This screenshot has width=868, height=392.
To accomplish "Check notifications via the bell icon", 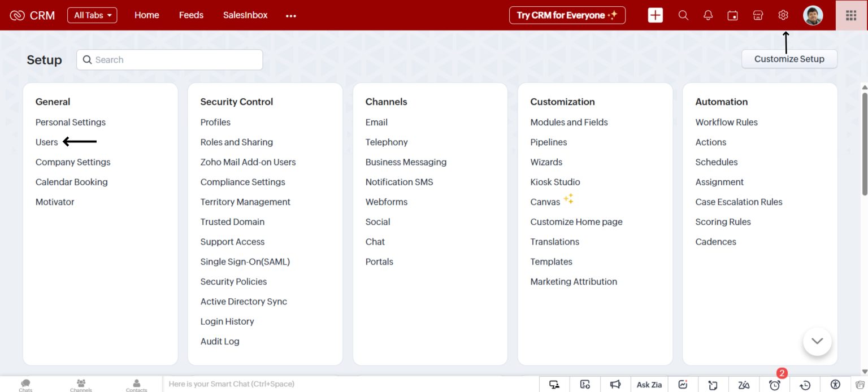I will tap(708, 15).
